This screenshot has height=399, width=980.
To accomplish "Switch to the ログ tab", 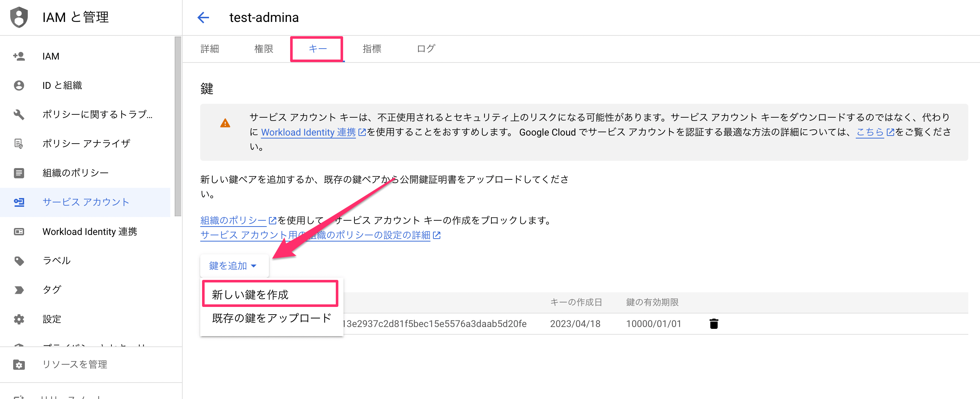I will [426, 49].
